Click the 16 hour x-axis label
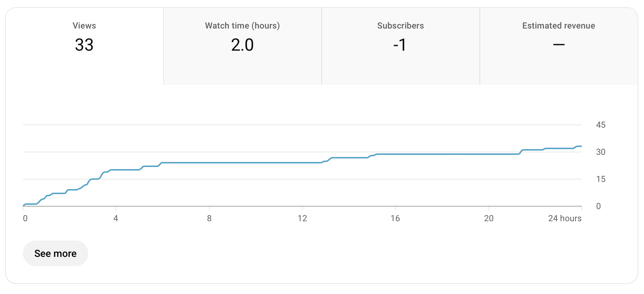The height and width of the screenshot is (294, 644). coord(395,218)
